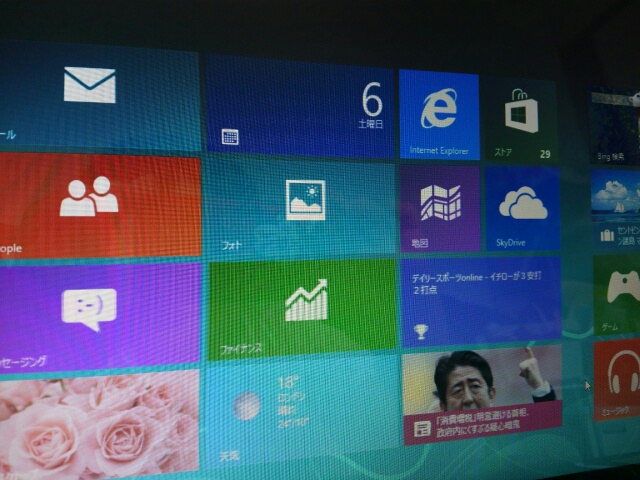Open the Sports news trophy tile
This screenshot has width=640, height=480.
click(481, 301)
